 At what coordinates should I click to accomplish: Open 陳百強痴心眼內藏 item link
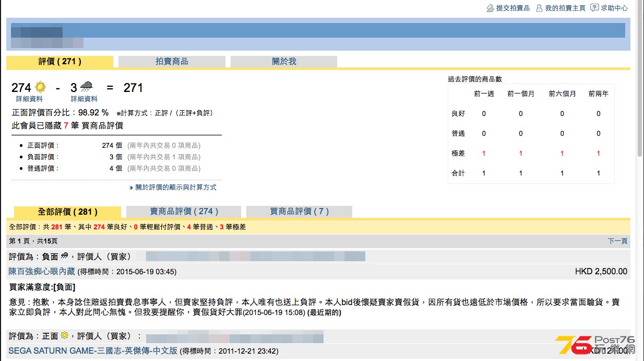coord(42,272)
